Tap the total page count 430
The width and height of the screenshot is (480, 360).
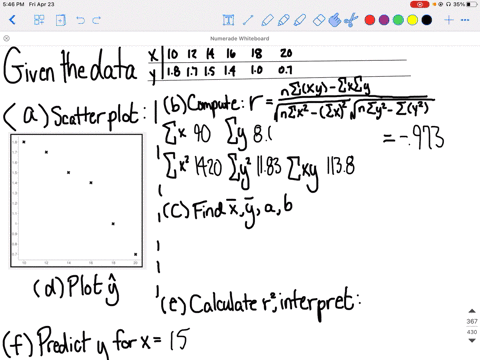pyautogui.click(x=472, y=332)
